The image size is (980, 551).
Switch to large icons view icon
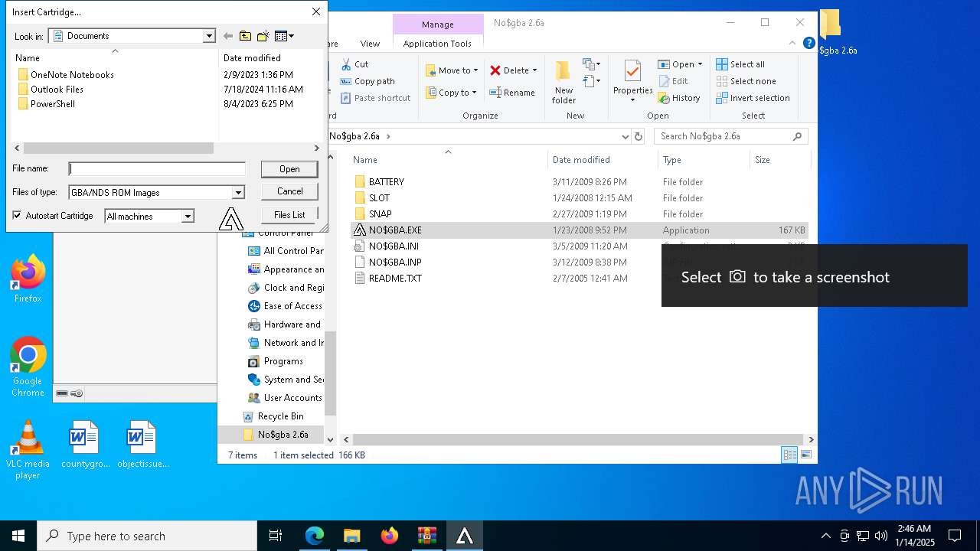tap(805, 455)
